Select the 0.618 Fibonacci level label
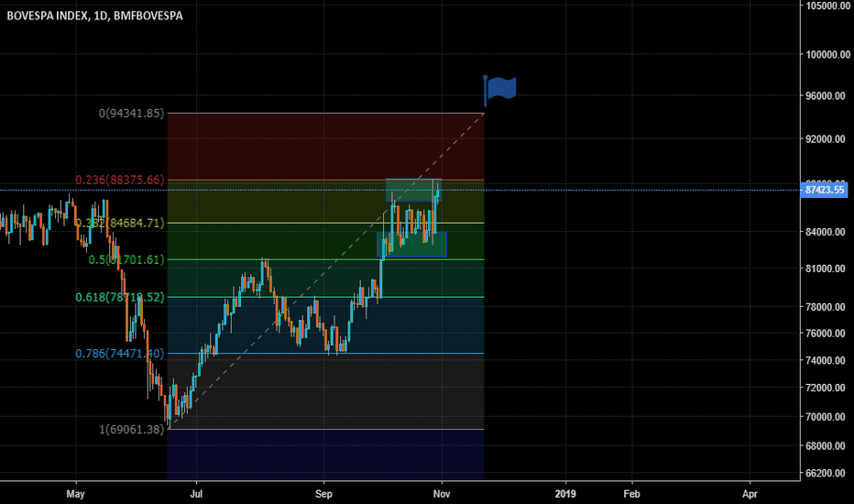The height and width of the screenshot is (504, 854). click(x=120, y=298)
